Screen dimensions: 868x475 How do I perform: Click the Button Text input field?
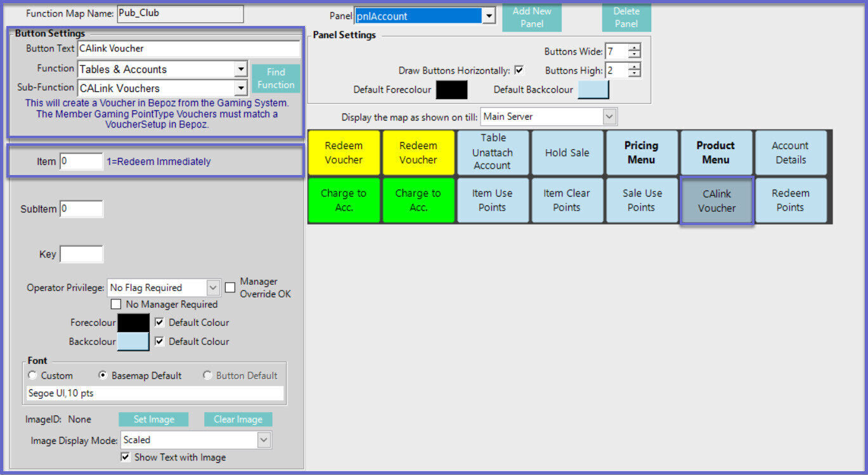point(188,49)
